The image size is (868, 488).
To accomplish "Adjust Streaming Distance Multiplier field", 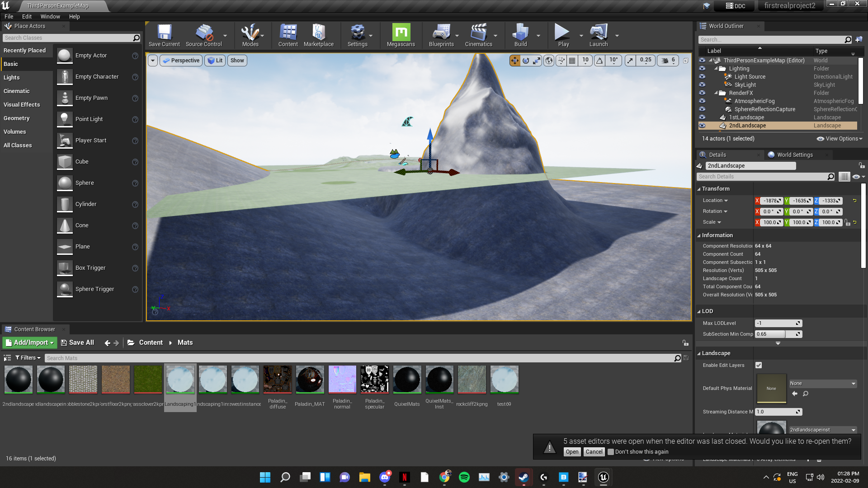I will coord(778,412).
